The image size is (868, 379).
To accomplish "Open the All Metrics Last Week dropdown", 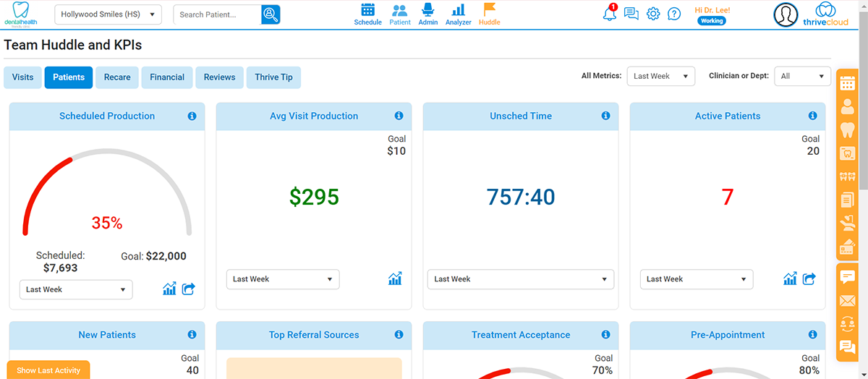I will point(660,76).
